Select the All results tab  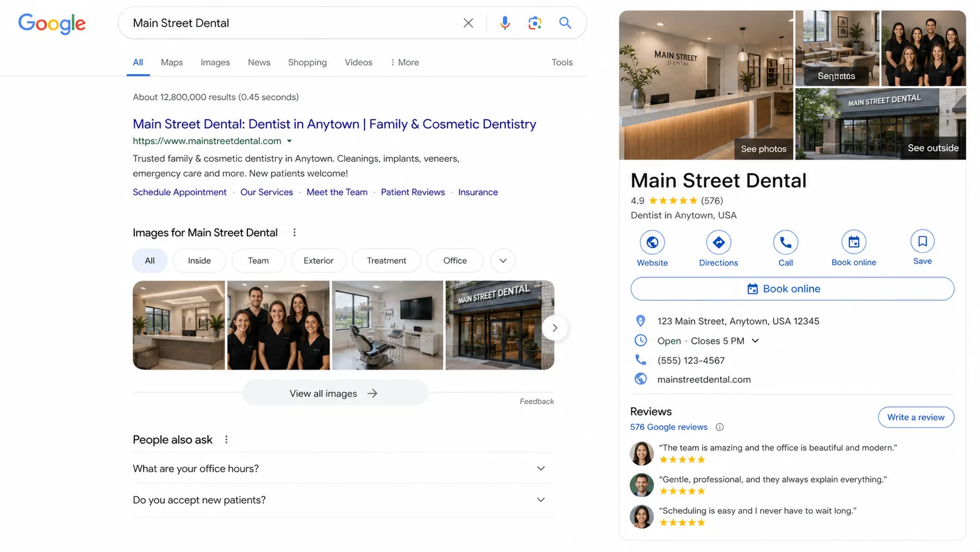pos(138,62)
